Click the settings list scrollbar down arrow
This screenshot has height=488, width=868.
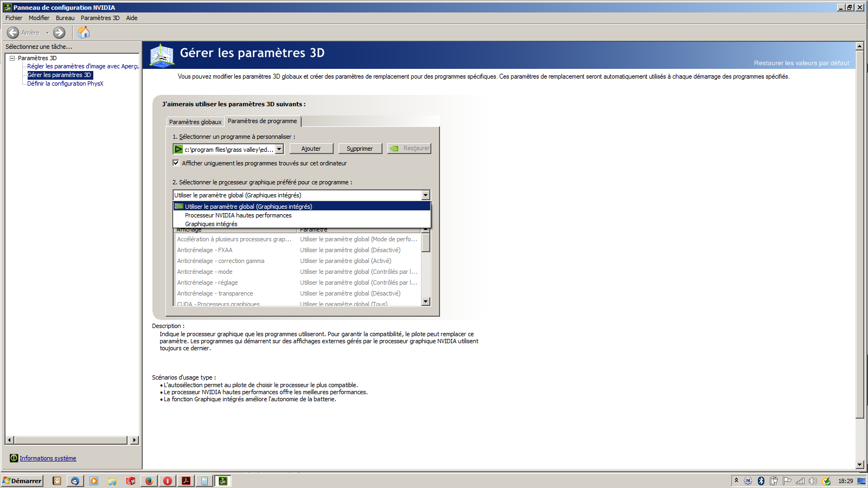point(426,301)
